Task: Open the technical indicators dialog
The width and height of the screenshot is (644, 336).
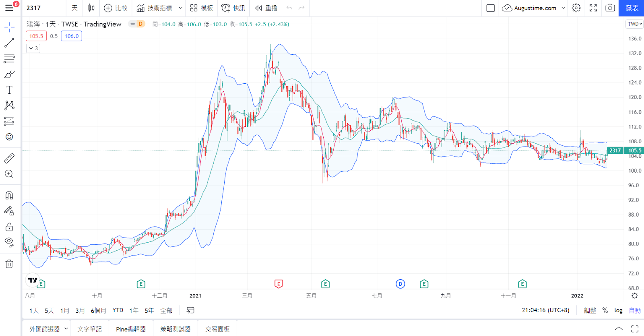Action: click(x=154, y=8)
